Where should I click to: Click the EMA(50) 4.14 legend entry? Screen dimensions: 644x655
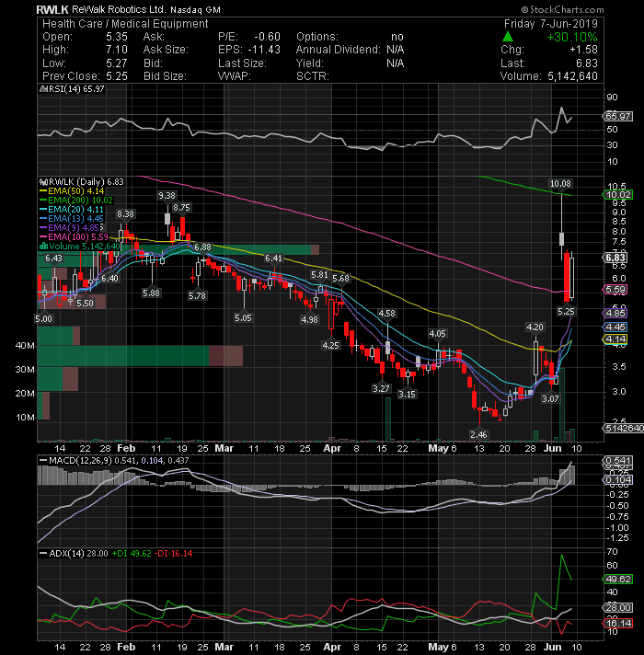click(x=72, y=191)
